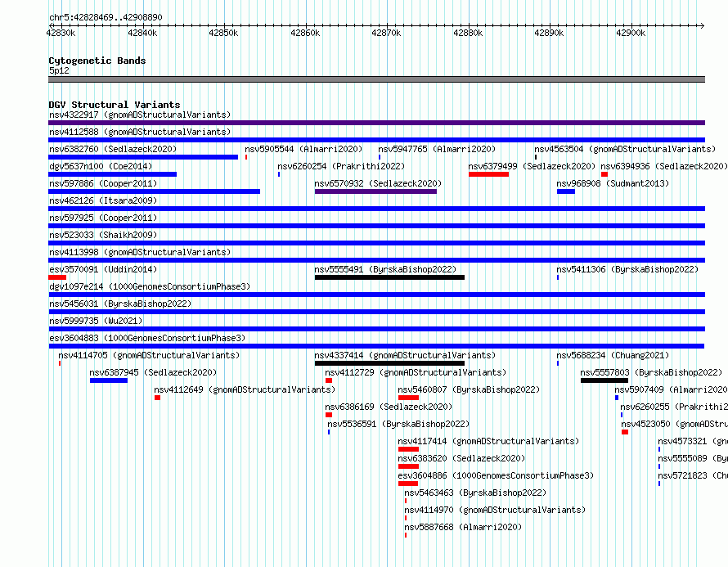The height and width of the screenshot is (567, 728).
Task: Click nsv4117414 gnomADStructuralVariants label
Action: click(488, 441)
